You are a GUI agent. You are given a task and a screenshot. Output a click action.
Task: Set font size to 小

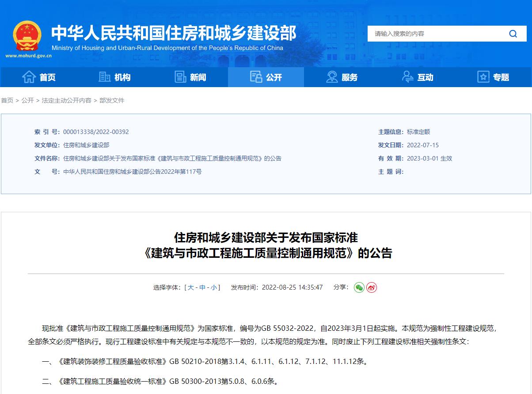(214, 287)
